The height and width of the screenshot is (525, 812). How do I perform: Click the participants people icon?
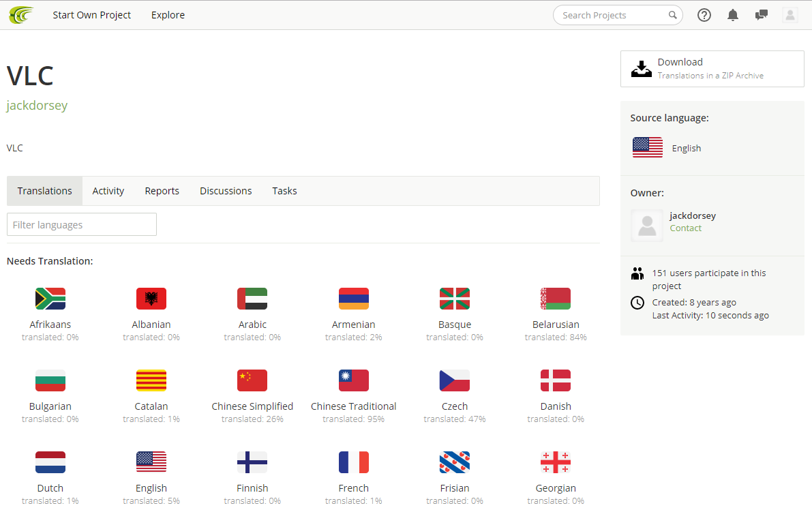pyautogui.click(x=637, y=273)
